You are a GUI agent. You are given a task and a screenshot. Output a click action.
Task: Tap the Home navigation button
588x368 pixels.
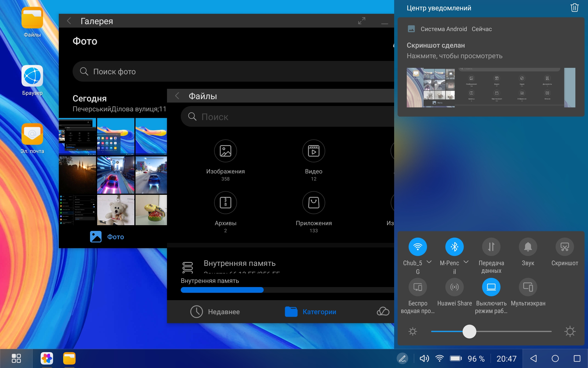click(555, 359)
